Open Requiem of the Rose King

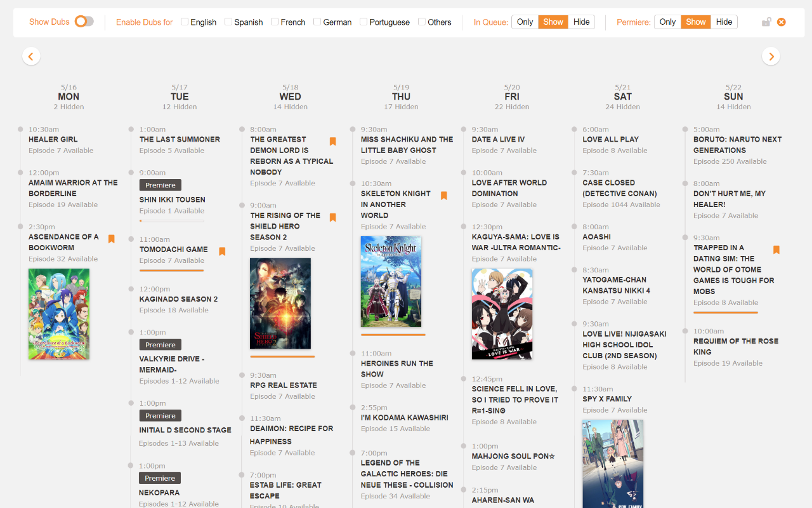click(x=736, y=346)
